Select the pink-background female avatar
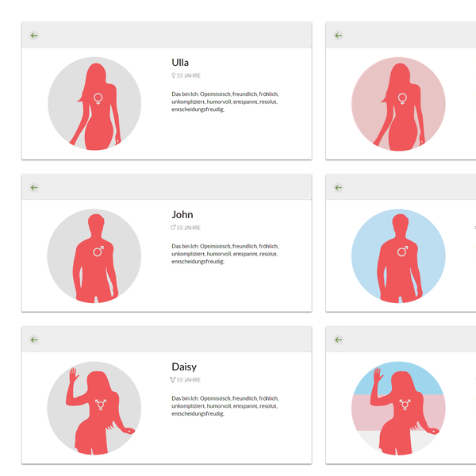The image size is (476, 476). 398,104
